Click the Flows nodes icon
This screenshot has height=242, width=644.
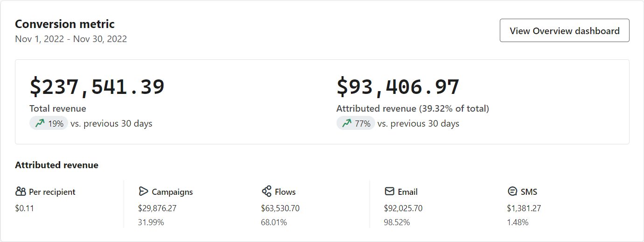[266, 192]
